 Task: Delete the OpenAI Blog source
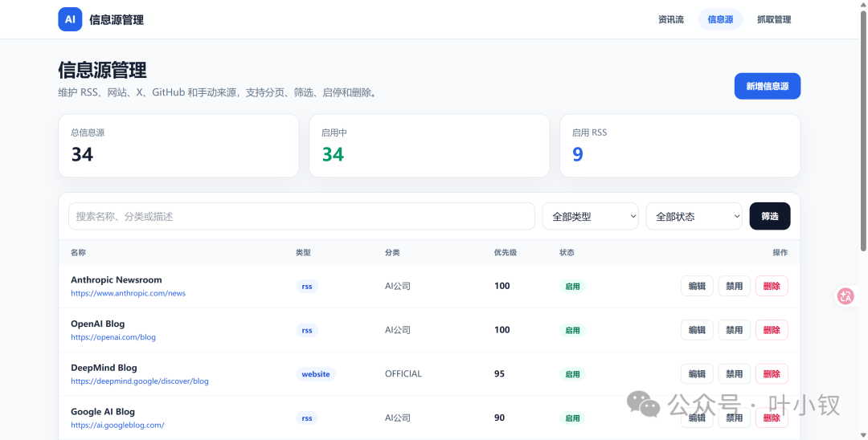click(772, 330)
